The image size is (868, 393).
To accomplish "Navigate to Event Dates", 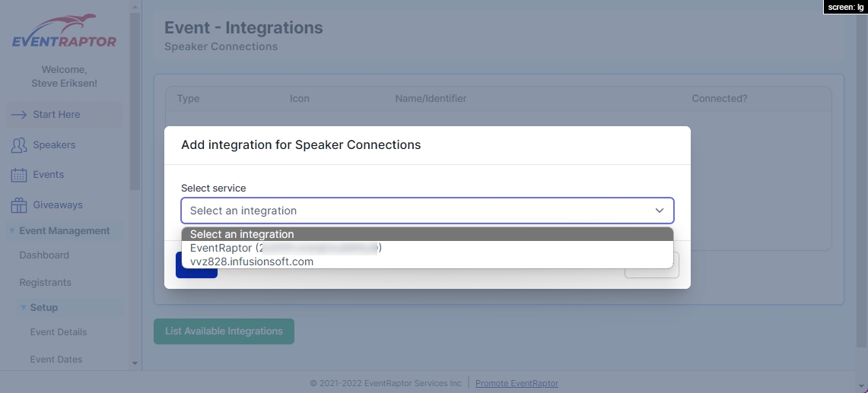I will click(56, 360).
